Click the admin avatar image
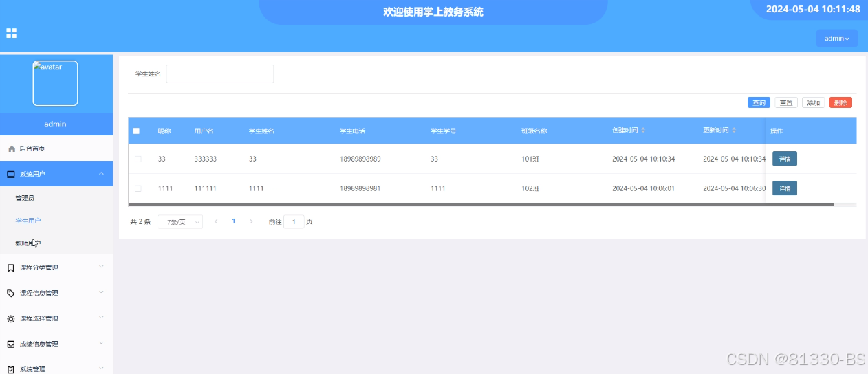 [55, 83]
